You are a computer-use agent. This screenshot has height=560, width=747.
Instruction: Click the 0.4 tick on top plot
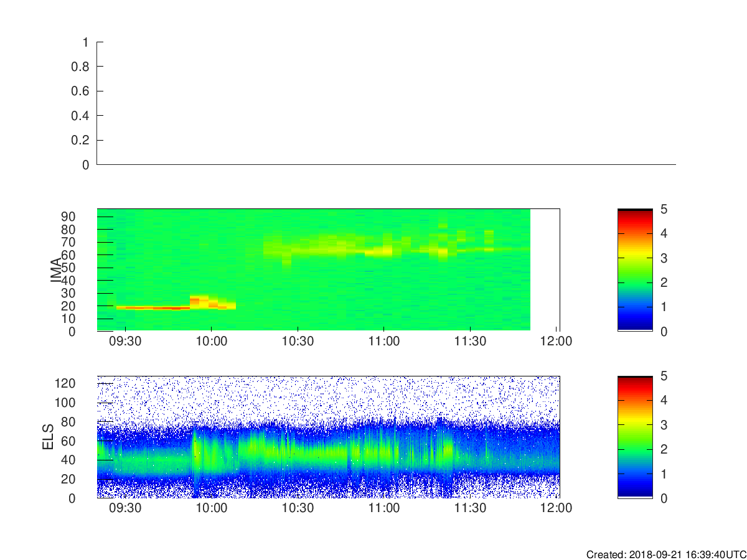click(x=81, y=116)
